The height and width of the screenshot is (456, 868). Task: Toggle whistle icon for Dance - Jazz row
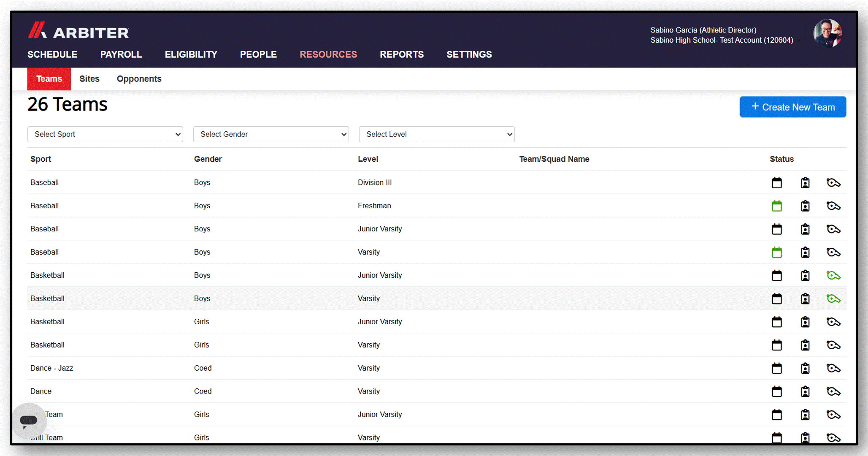point(833,369)
